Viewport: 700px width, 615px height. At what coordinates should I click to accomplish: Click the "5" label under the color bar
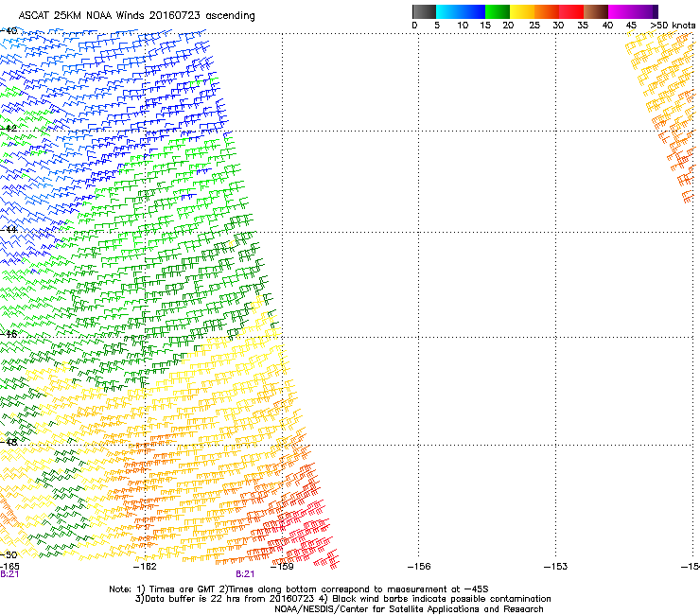tap(437, 26)
